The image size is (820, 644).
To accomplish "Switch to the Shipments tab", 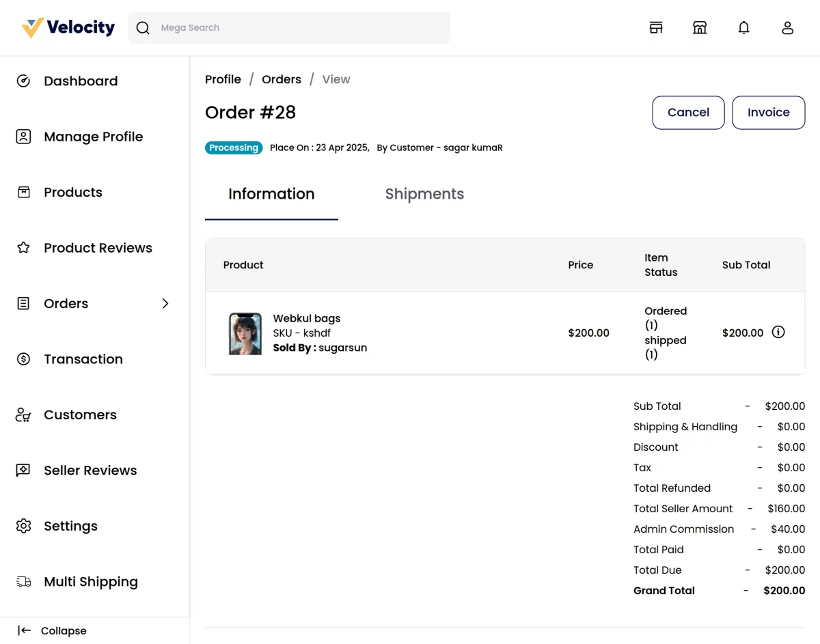I will click(424, 194).
